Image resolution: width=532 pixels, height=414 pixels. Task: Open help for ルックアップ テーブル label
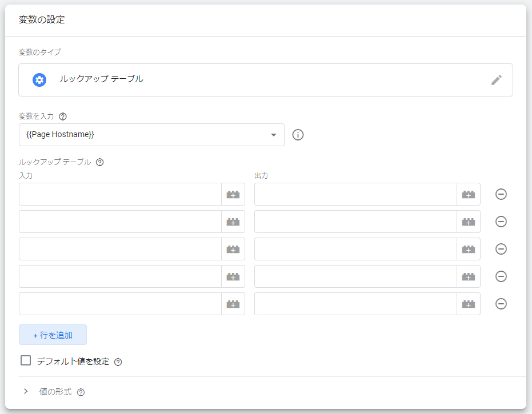point(100,162)
